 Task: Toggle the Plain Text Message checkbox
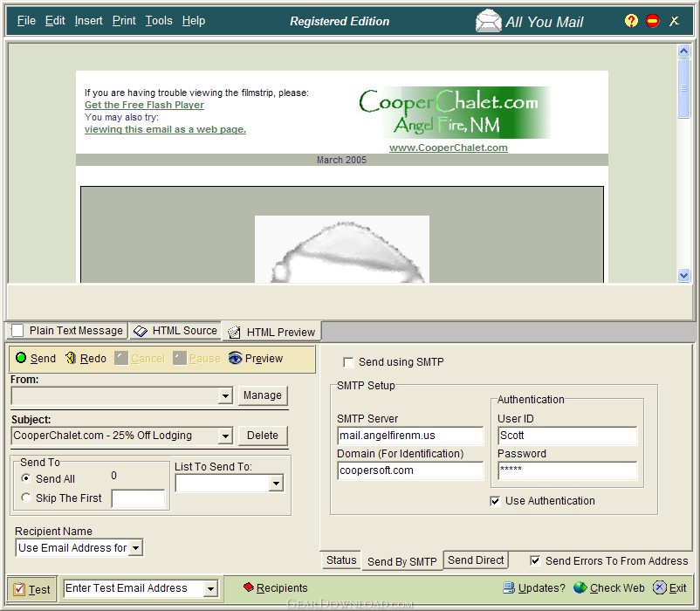[17, 331]
